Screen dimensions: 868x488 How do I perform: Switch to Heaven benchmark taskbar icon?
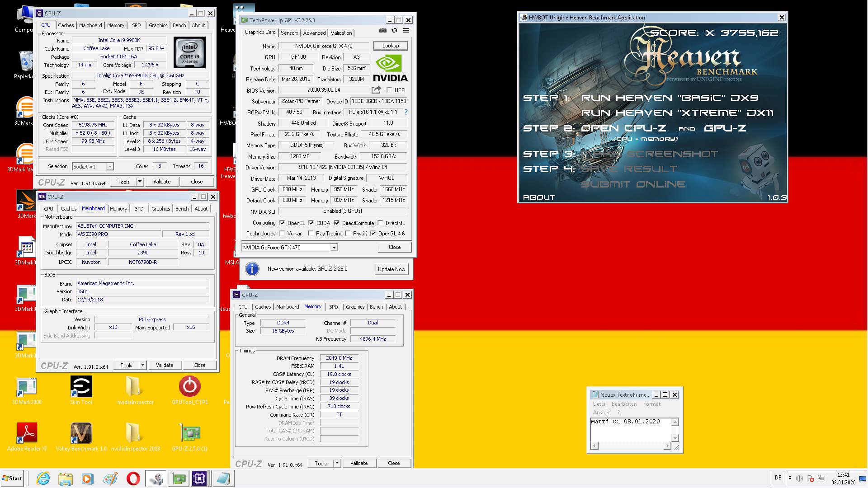click(x=156, y=479)
